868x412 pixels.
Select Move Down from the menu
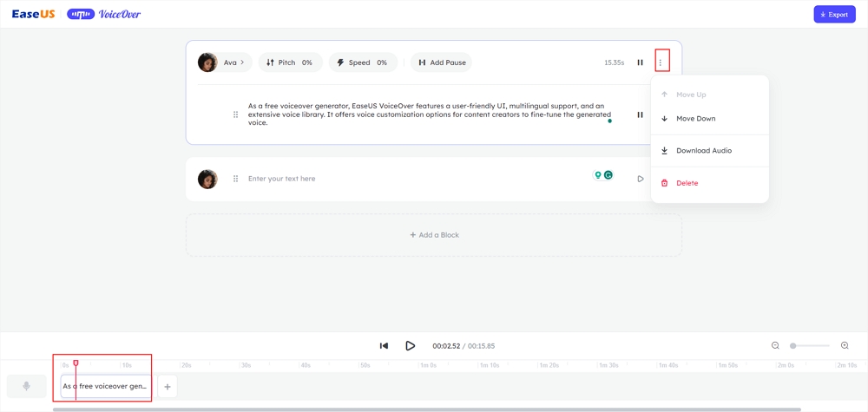(710, 118)
